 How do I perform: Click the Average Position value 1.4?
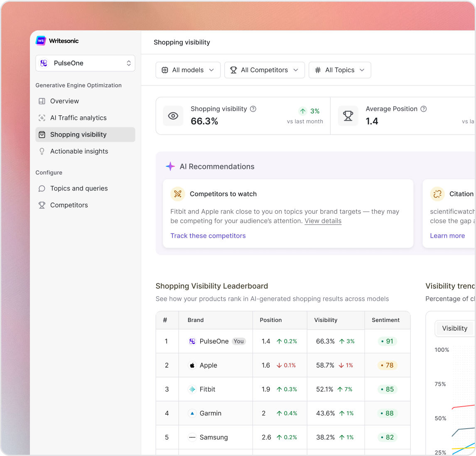[x=372, y=121]
